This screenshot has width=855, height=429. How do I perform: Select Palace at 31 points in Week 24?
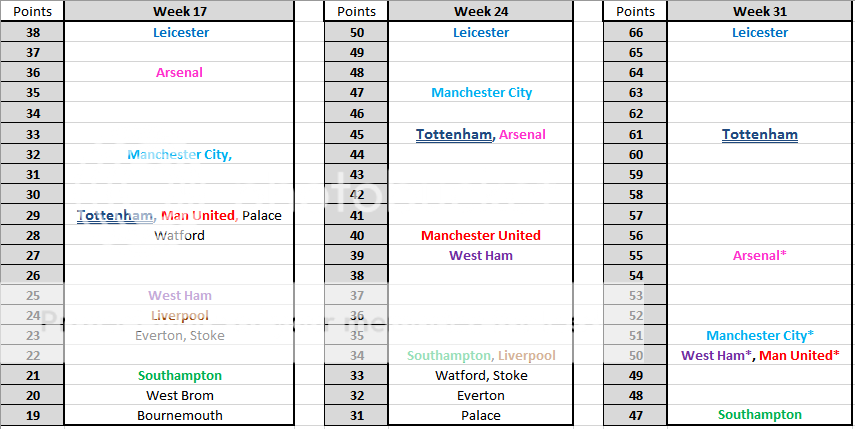[480, 415]
